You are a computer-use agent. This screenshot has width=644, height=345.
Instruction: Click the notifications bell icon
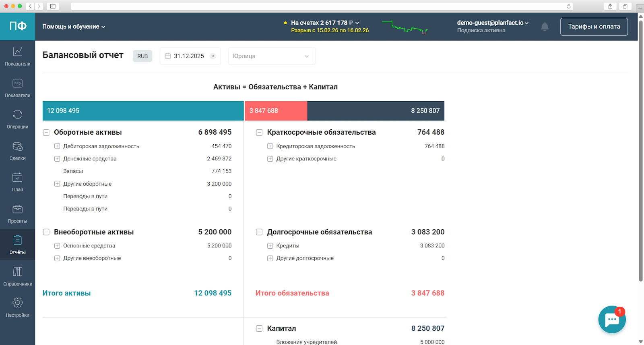tap(545, 27)
